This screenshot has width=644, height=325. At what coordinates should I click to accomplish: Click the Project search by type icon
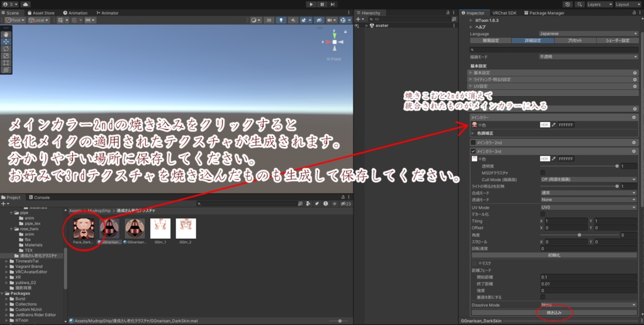click(x=308, y=204)
